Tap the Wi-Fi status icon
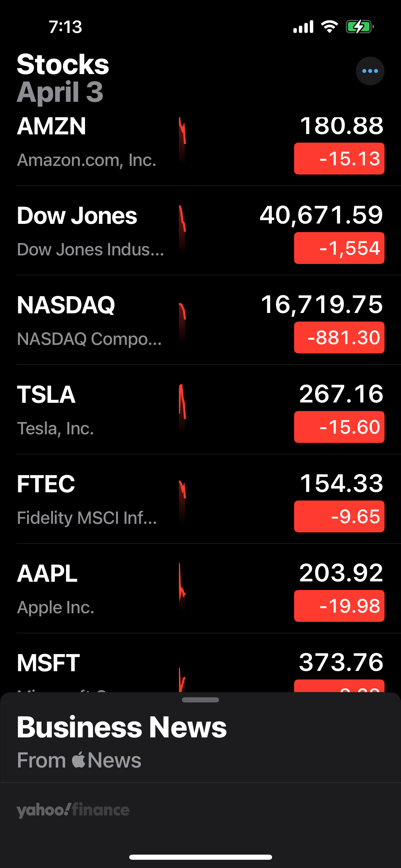Screen dimensions: 401x868 tap(329, 27)
